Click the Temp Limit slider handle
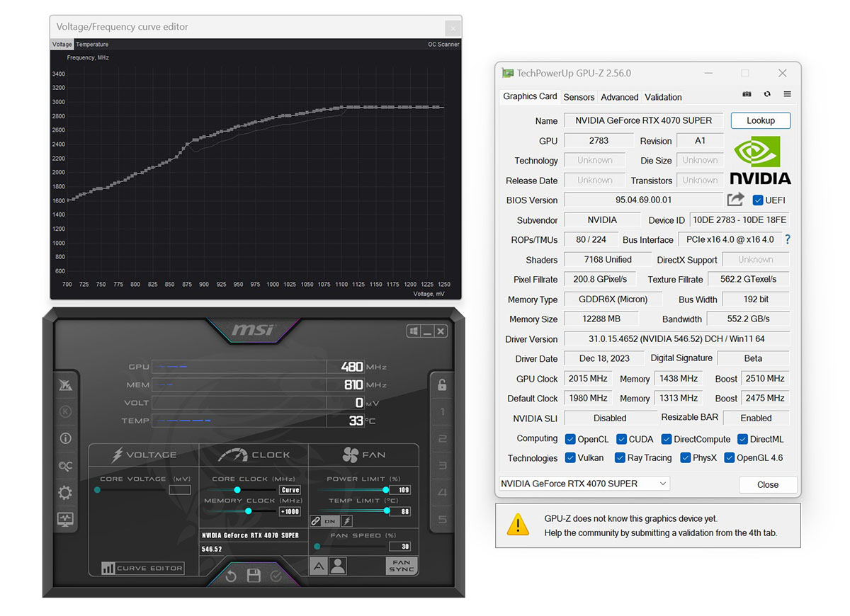 pyautogui.click(x=387, y=511)
